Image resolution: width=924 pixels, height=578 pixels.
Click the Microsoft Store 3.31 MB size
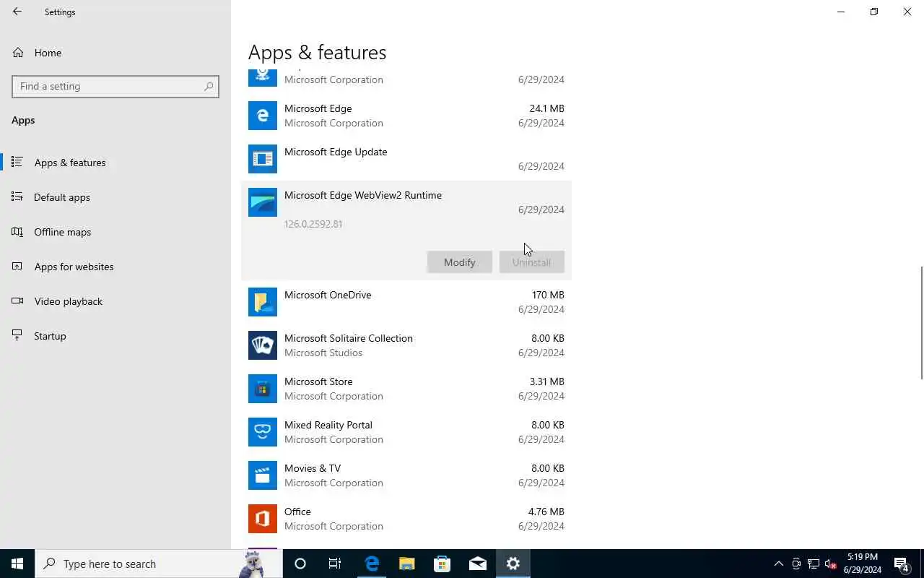pyautogui.click(x=546, y=381)
